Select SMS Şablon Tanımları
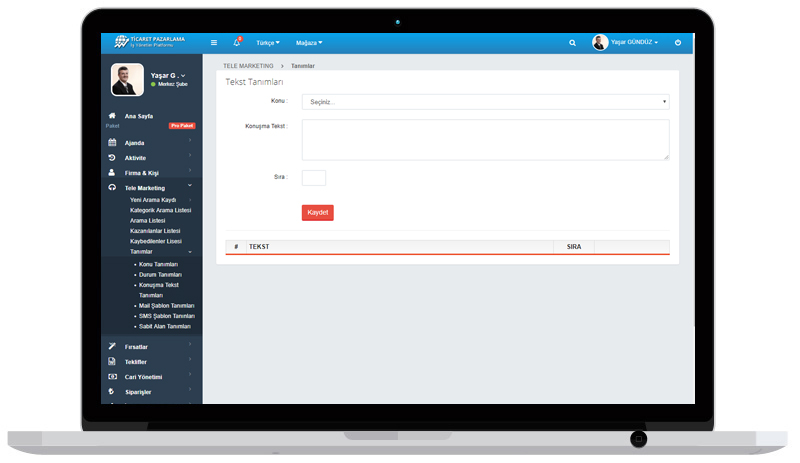 click(166, 316)
